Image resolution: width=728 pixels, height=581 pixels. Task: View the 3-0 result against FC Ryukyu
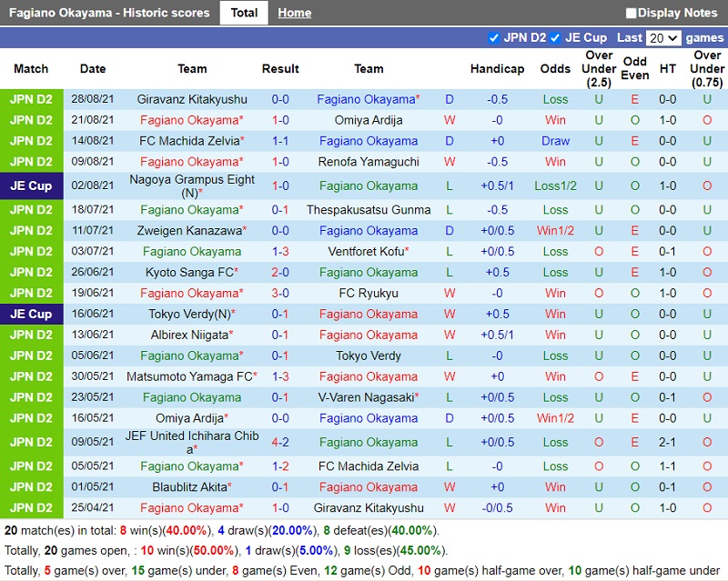coord(280,293)
